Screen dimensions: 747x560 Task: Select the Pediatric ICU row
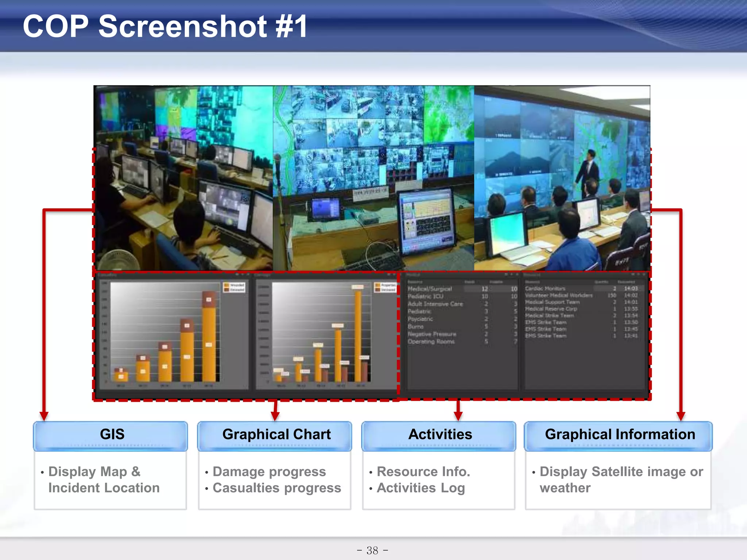pos(426,296)
